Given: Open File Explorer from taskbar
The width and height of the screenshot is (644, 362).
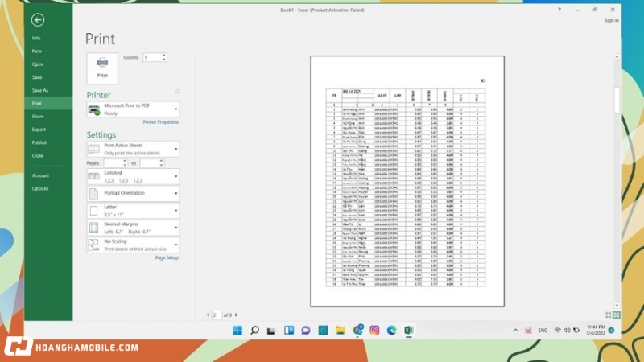Looking at the screenshot, I should click(340, 330).
